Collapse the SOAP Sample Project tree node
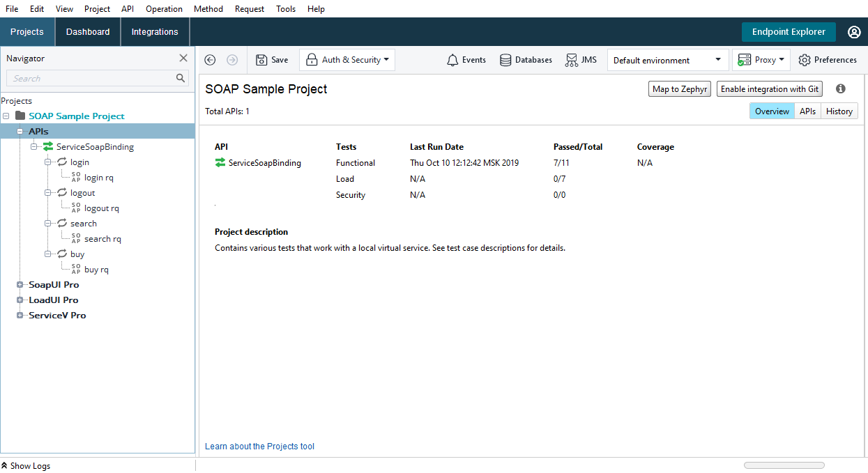 click(x=6, y=116)
